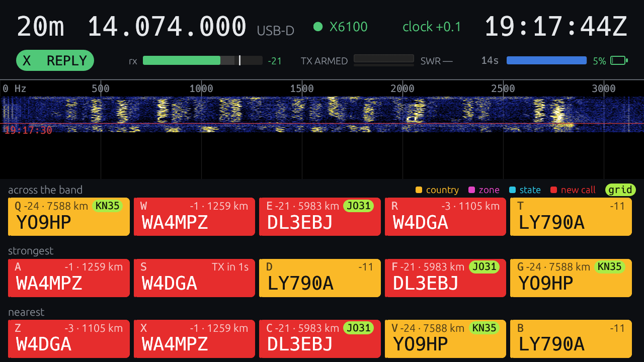Click the blue 14s cycle progress bar
This screenshot has width=644, height=362.
(x=546, y=60)
